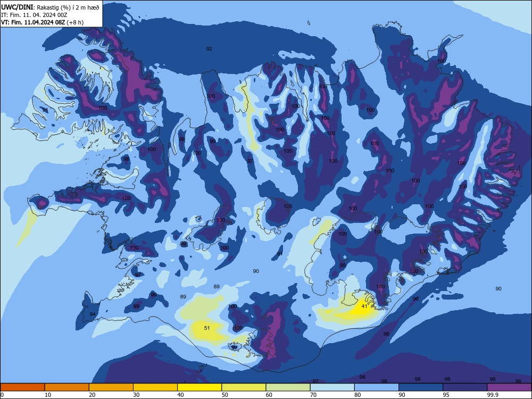The width and height of the screenshot is (532, 399).
Task: Click the "VT: Fim. 11.04.2024 08Z (+8 h)" line
Action: click(43, 22)
